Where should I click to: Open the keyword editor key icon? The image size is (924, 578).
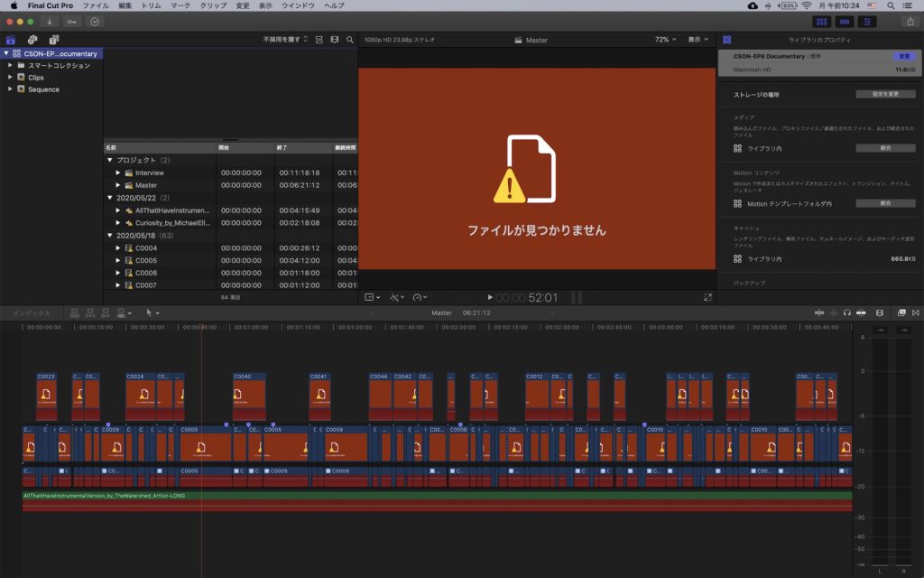pyautogui.click(x=72, y=21)
